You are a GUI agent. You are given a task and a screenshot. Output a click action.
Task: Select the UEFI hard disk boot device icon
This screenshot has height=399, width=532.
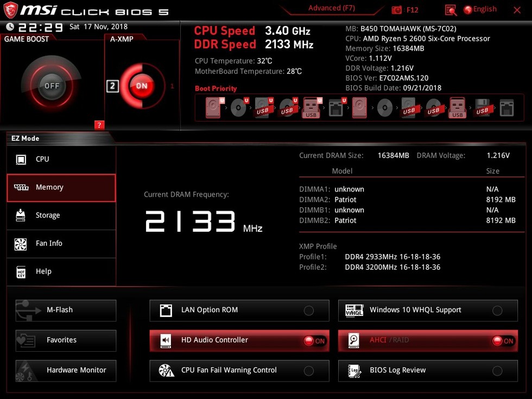(214, 107)
